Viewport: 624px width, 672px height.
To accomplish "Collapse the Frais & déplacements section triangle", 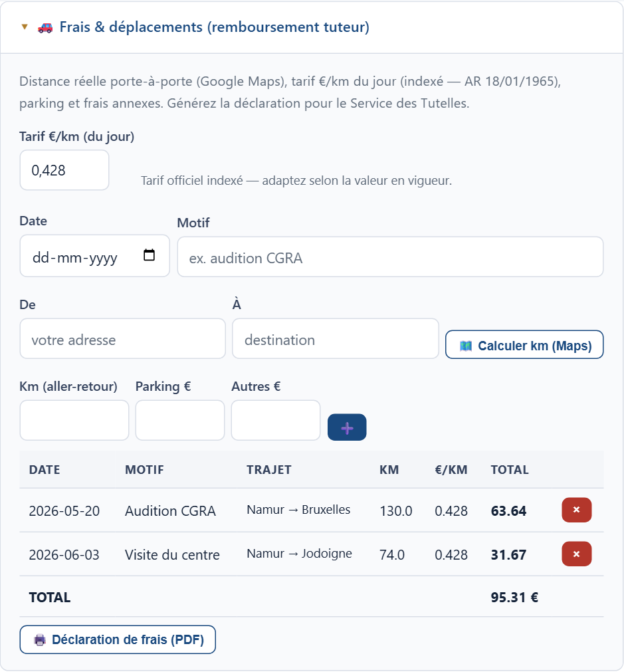I will pos(25,27).
